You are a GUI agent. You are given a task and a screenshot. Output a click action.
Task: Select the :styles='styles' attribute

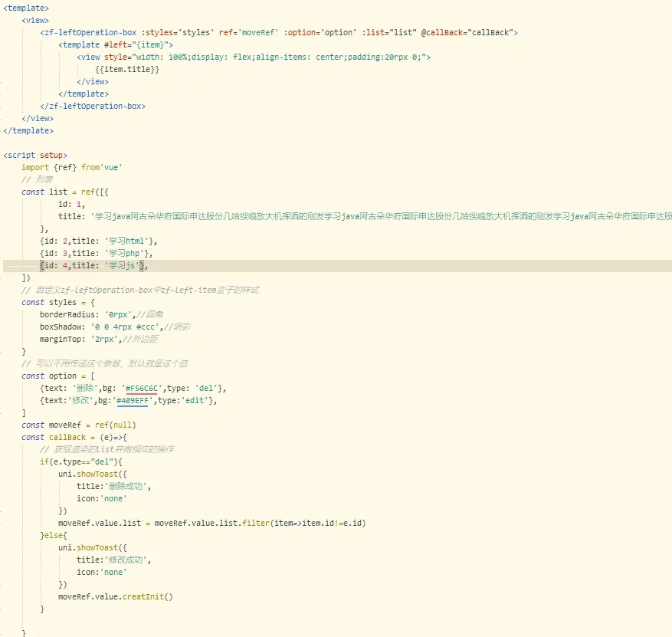pos(178,33)
